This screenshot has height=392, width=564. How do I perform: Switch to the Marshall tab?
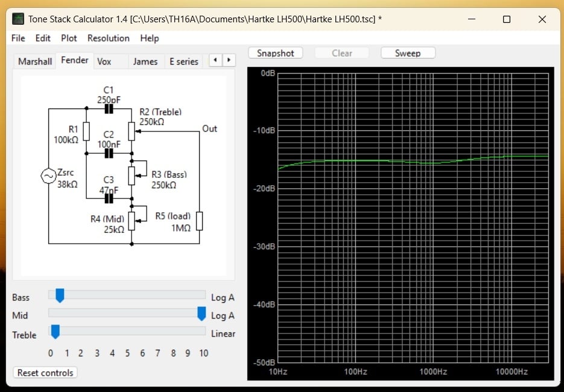[35, 62]
